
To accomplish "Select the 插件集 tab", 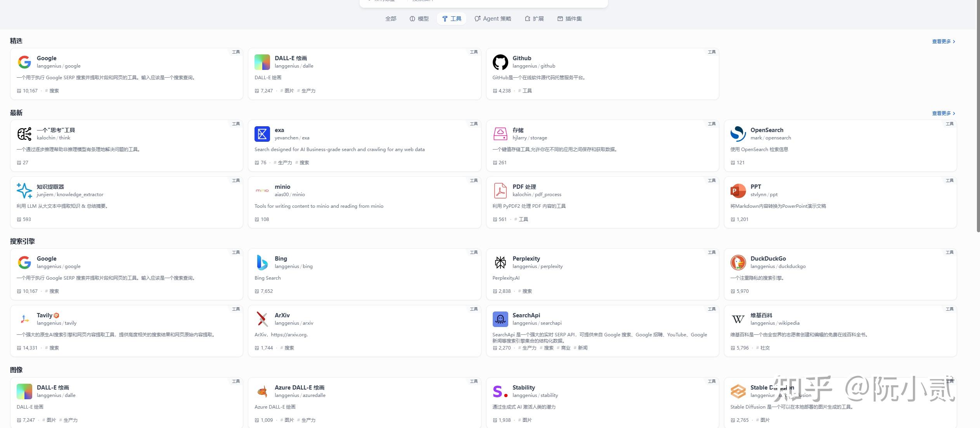I will tap(570, 19).
